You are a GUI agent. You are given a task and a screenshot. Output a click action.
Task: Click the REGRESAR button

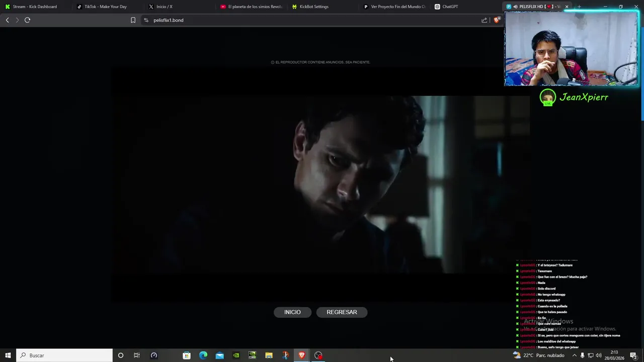coord(342,312)
